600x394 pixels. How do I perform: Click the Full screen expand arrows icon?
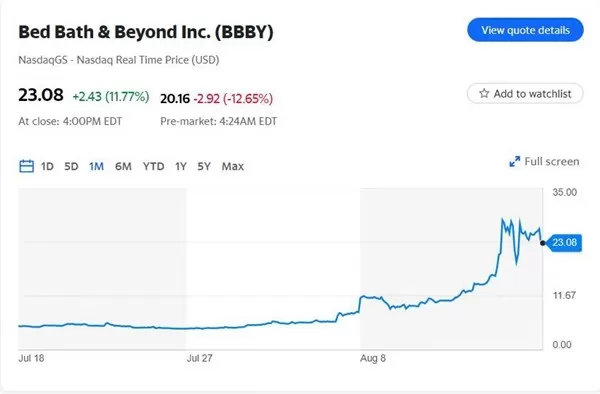515,161
